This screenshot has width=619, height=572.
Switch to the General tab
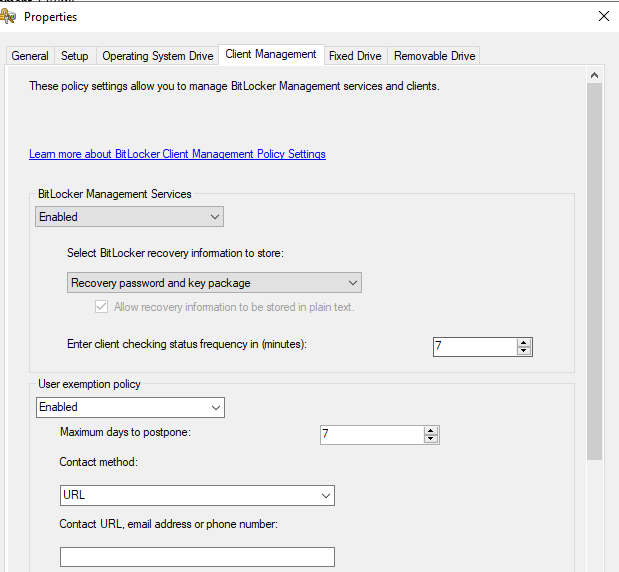(x=30, y=56)
